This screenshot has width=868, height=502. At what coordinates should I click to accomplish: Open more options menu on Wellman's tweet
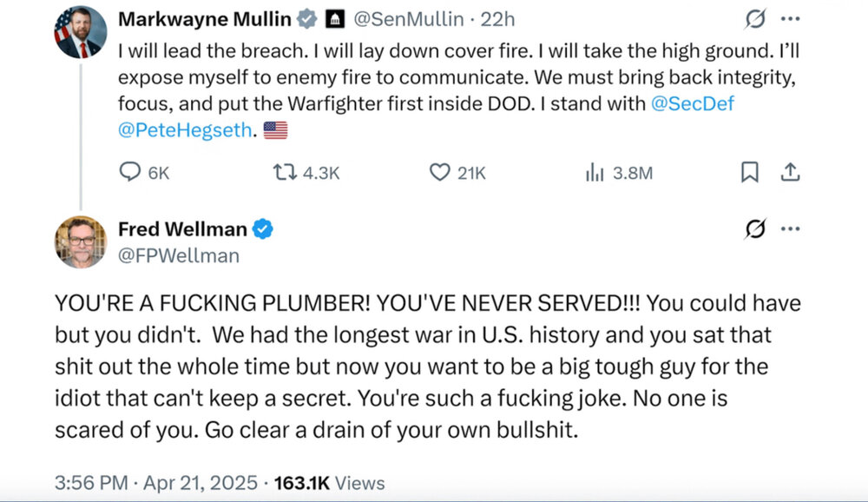coord(790,229)
